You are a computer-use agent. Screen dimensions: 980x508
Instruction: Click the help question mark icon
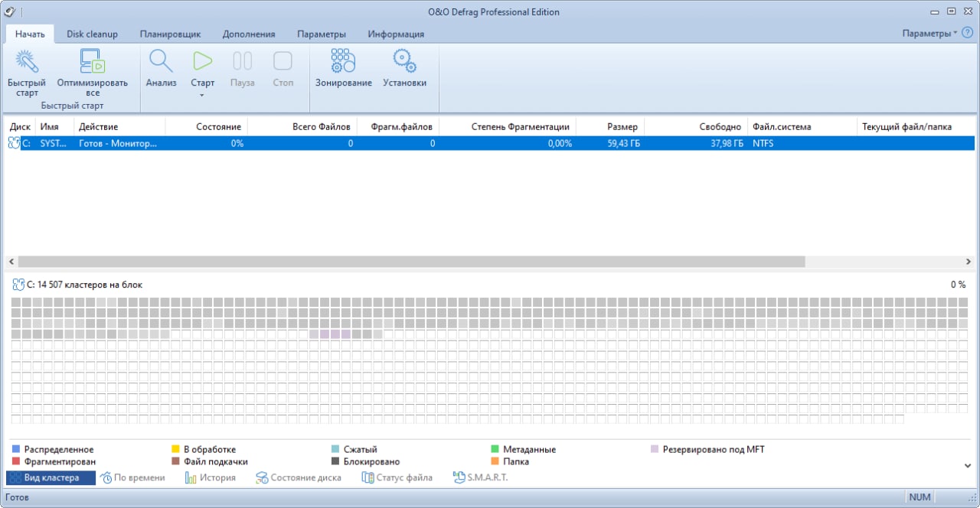click(967, 34)
